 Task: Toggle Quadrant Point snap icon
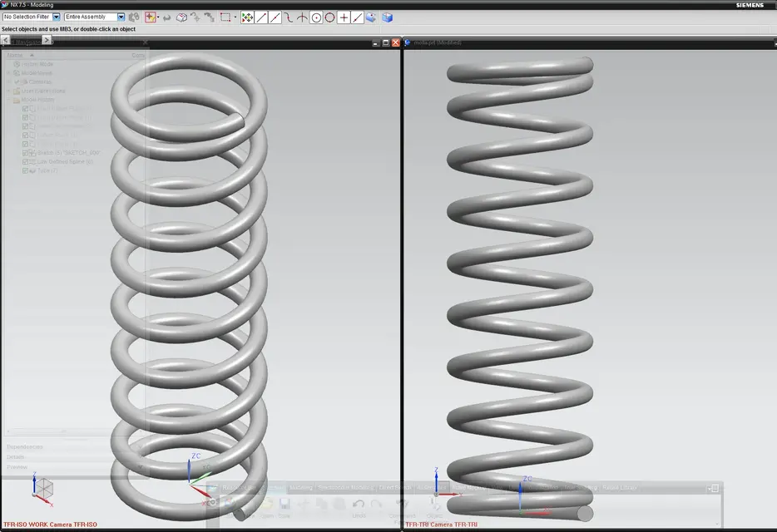329,17
